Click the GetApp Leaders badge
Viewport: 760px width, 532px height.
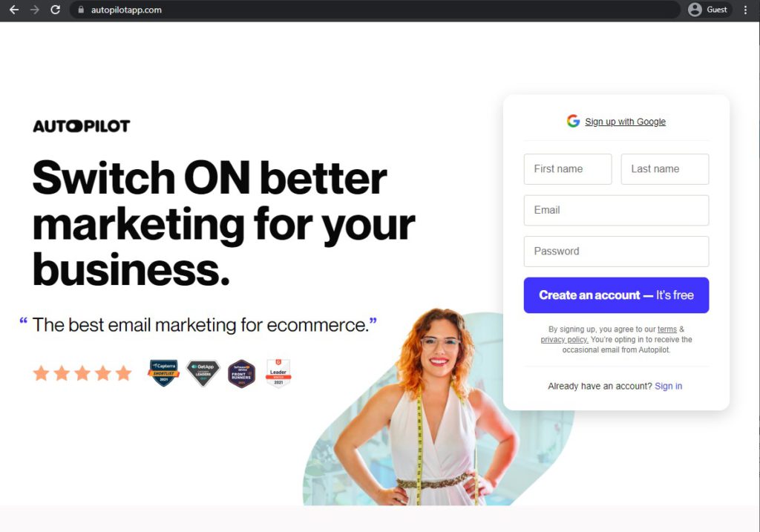click(203, 372)
